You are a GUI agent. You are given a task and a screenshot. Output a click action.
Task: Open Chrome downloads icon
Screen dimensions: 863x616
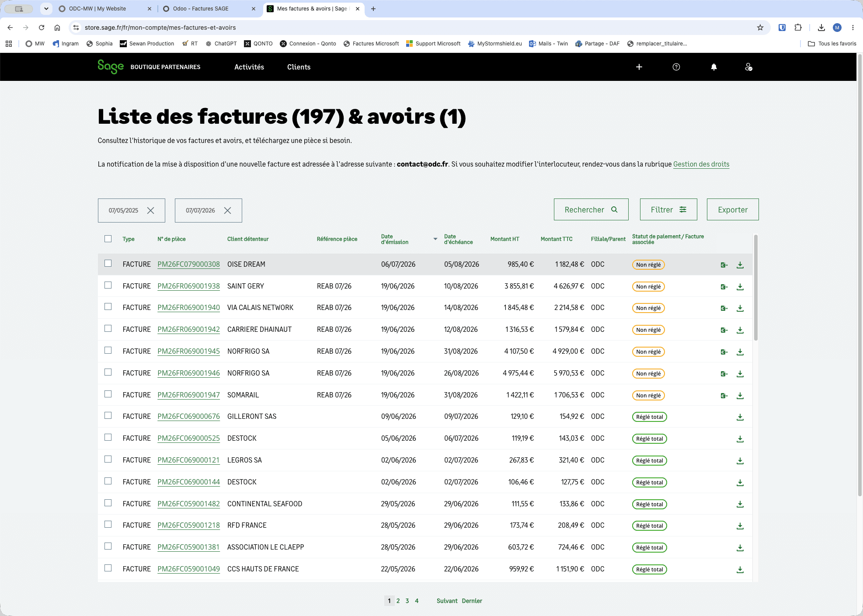pos(821,28)
